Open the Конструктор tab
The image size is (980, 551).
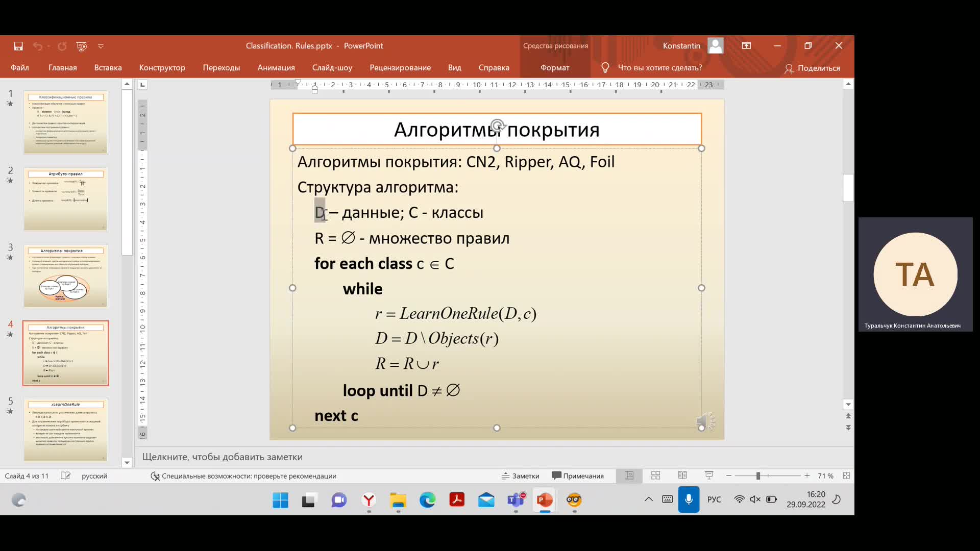(162, 67)
